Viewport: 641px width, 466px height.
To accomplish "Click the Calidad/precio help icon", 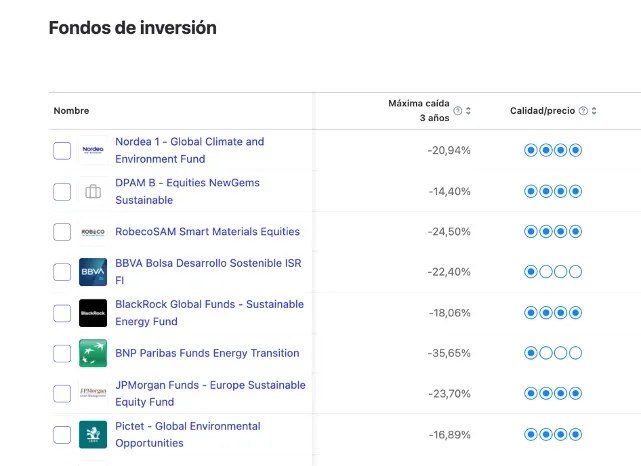I will tap(583, 111).
